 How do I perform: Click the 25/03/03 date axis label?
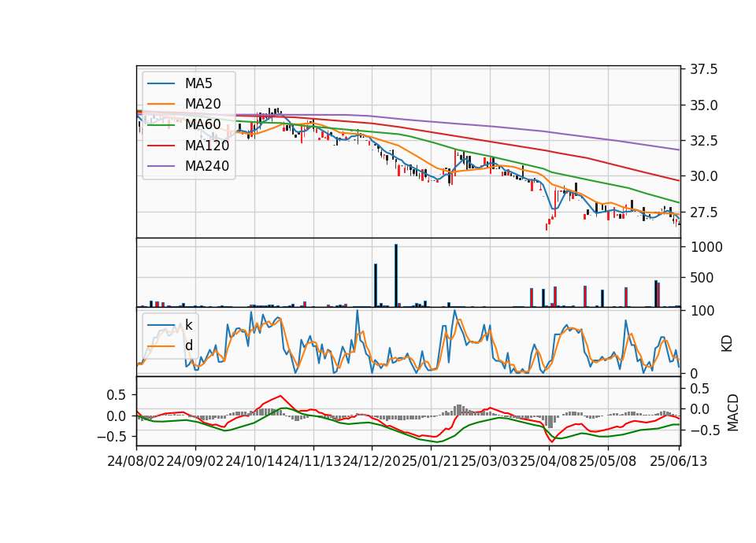(489, 462)
